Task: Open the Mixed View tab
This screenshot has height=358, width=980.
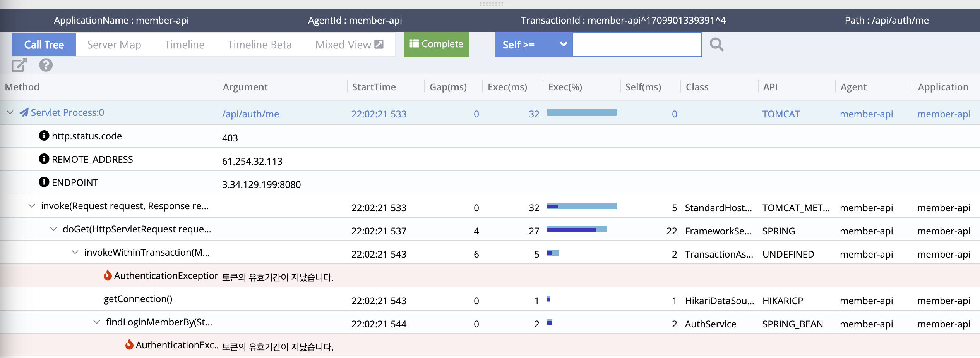Action: pyautogui.click(x=349, y=45)
